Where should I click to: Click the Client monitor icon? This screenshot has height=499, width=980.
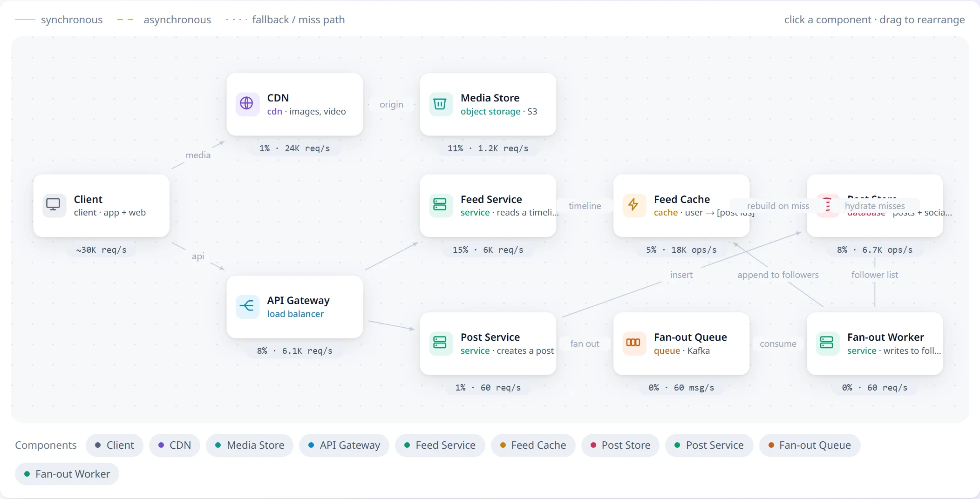click(x=54, y=205)
